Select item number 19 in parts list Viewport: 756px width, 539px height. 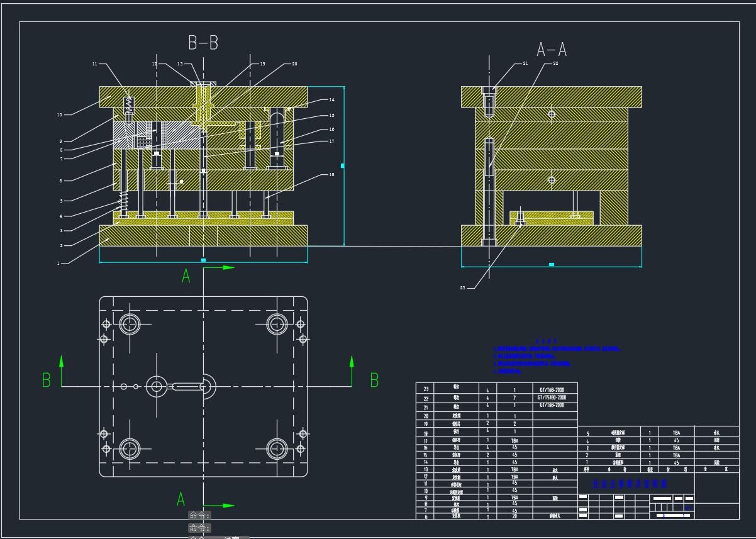(x=426, y=425)
